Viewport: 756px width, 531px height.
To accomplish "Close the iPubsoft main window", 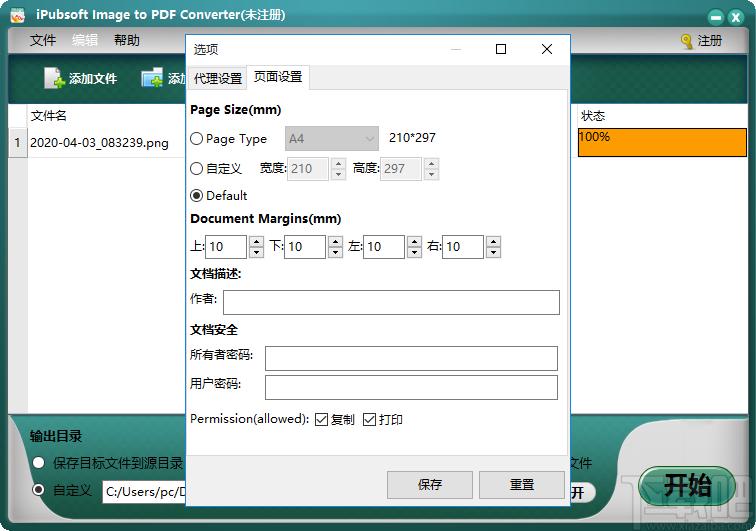I will click(736, 17).
